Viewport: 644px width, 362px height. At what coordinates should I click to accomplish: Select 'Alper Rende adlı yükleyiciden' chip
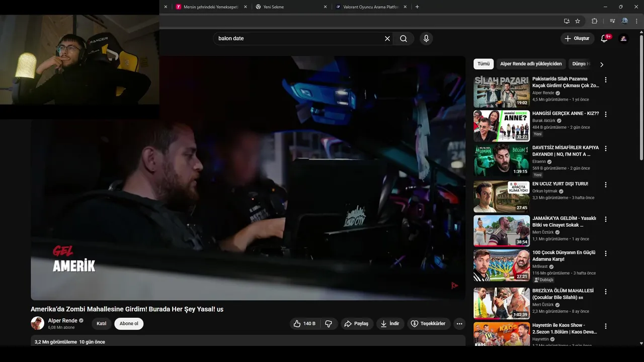click(531, 64)
